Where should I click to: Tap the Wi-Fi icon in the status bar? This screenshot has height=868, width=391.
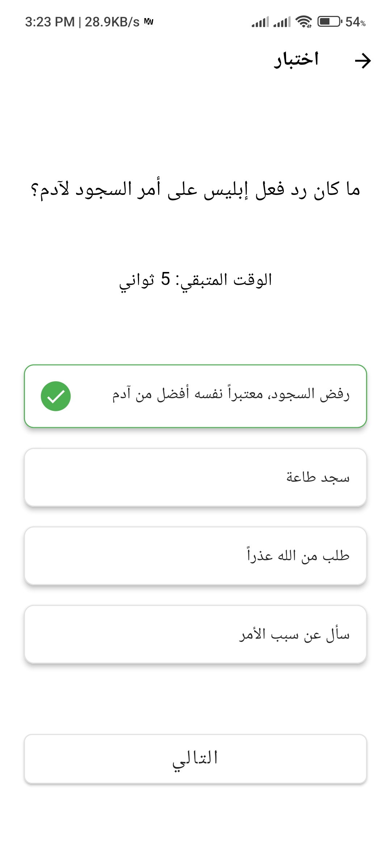303,22
